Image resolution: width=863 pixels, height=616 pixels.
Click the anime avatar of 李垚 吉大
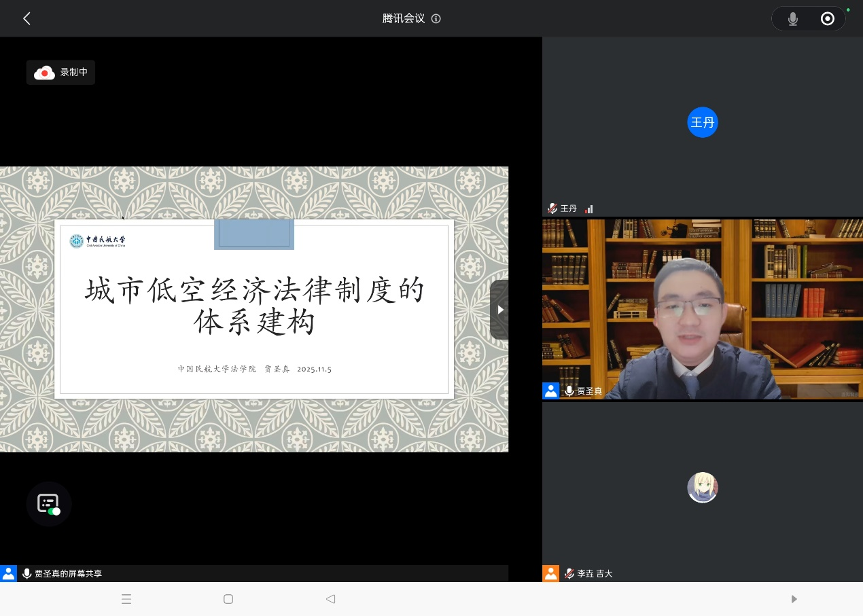703,488
